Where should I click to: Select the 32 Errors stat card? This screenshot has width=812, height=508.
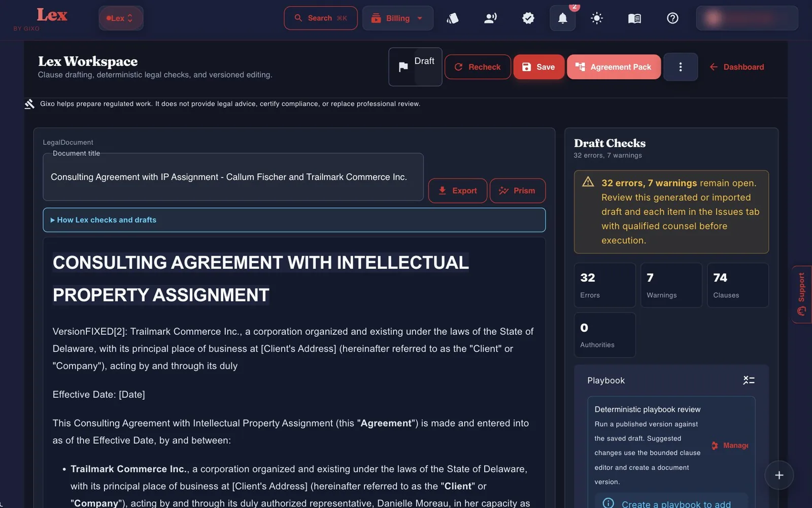[x=604, y=285]
